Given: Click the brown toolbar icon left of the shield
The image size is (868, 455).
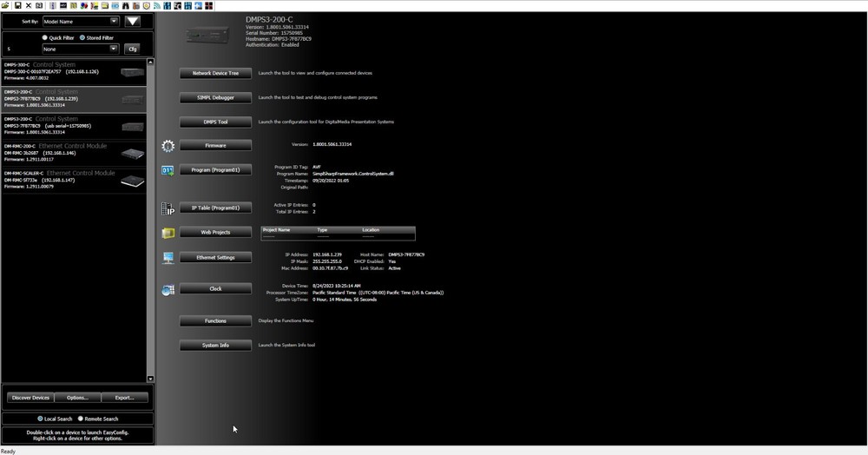Looking at the screenshot, I should point(136,5).
